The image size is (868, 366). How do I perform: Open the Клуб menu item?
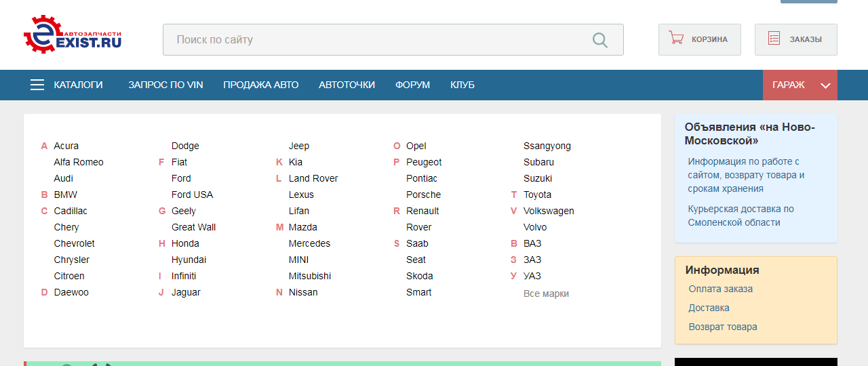tap(462, 85)
